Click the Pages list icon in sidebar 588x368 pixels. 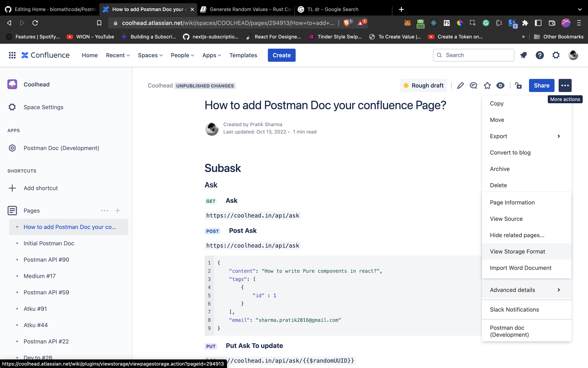12,211
